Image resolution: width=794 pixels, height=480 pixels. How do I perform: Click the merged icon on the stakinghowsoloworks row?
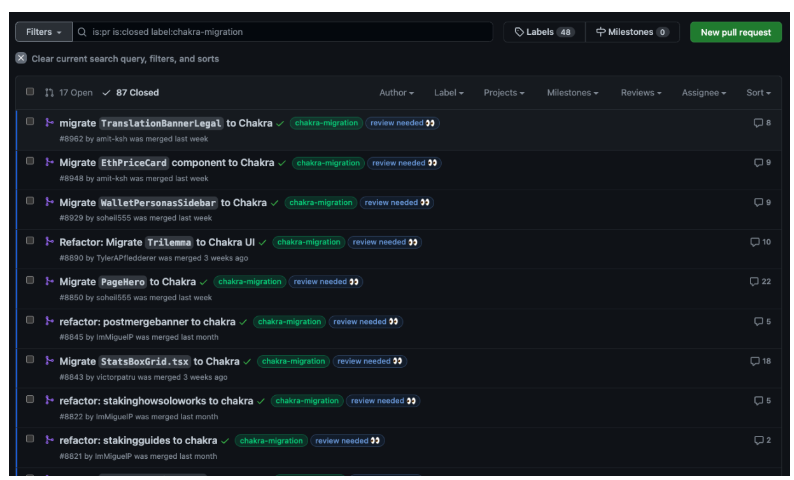pyautogui.click(x=49, y=400)
